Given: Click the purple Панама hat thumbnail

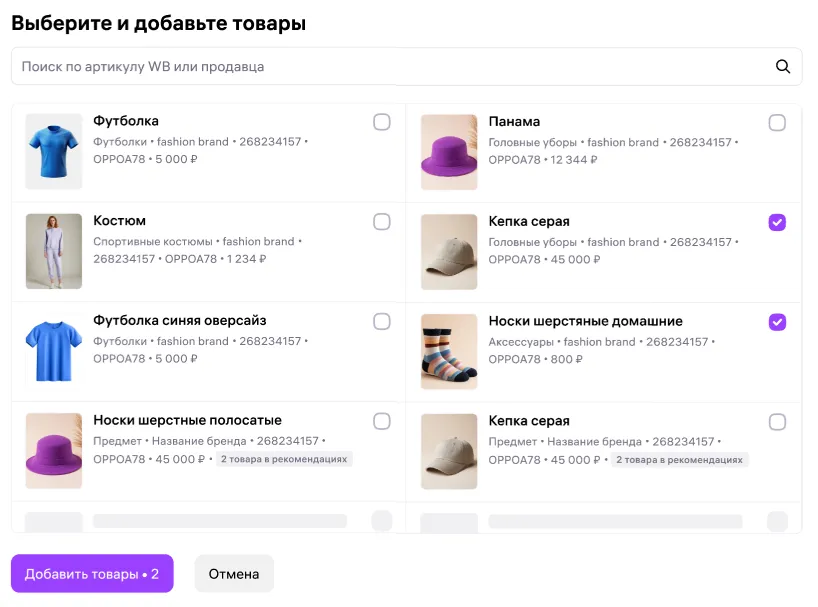Looking at the screenshot, I should (x=449, y=151).
